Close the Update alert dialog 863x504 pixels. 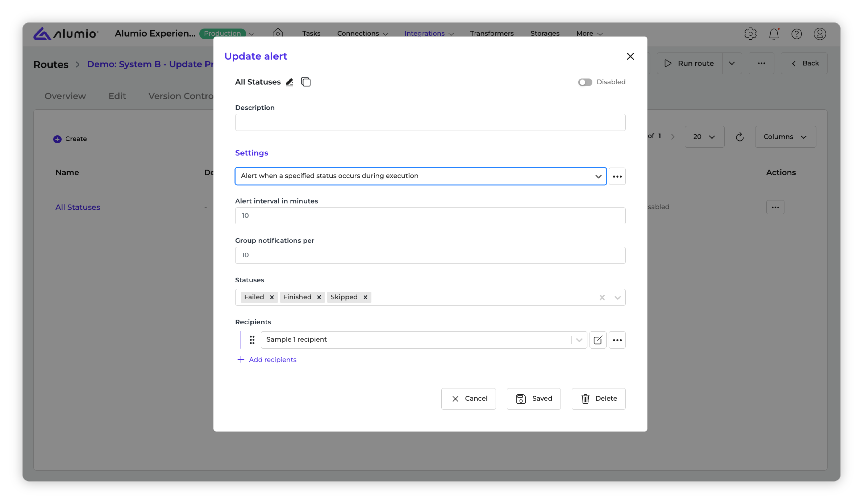click(x=630, y=56)
